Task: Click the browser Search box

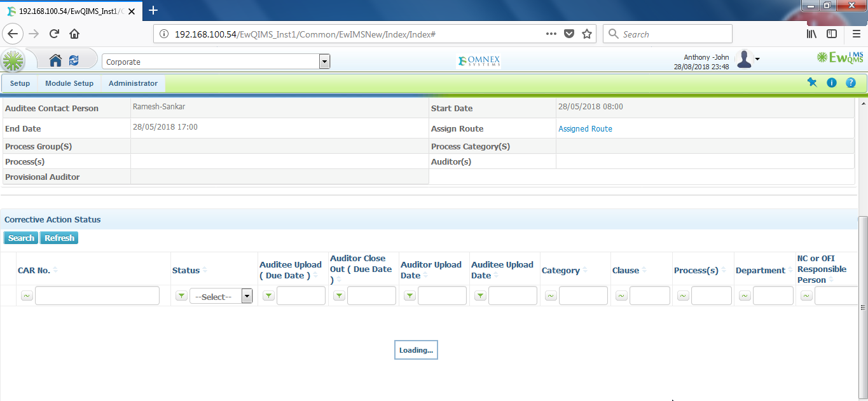Action: coord(668,34)
